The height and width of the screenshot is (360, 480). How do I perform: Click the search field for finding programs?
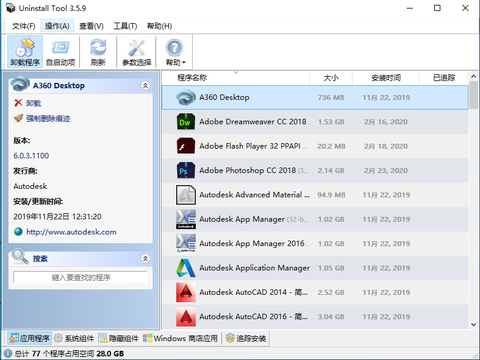point(80,277)
